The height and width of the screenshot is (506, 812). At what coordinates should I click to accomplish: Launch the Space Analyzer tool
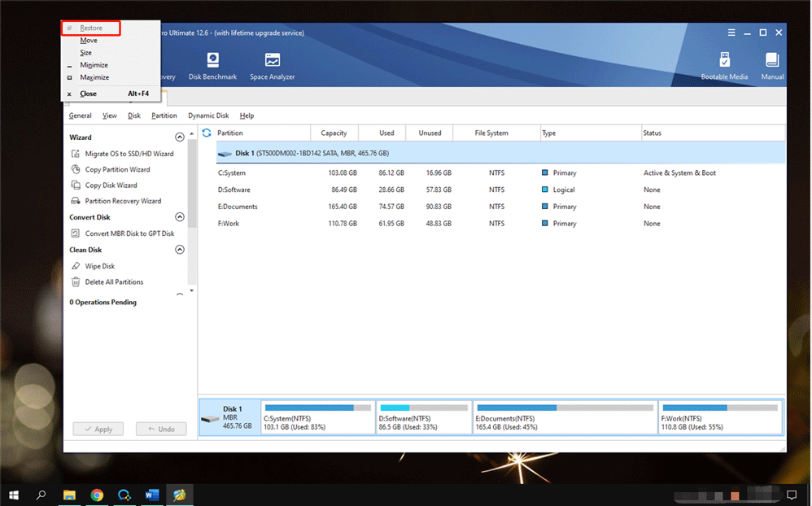[273, 66]
